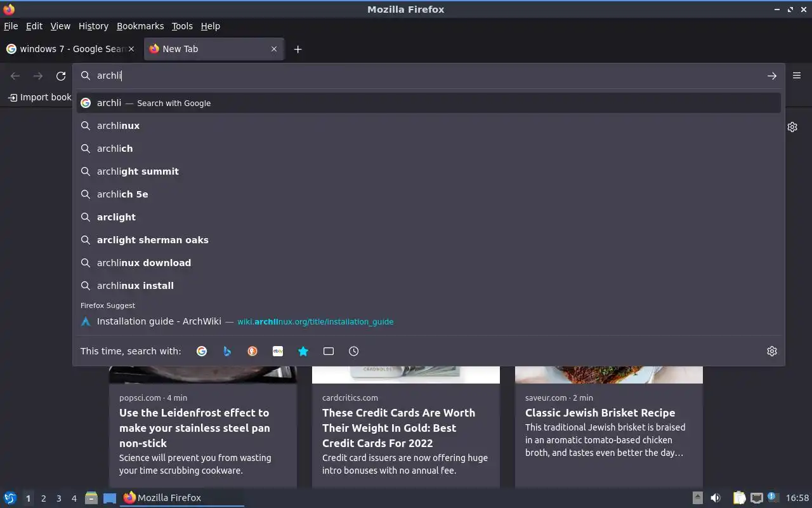The image size is (812, 508).
Task: Open the History menu
Action: [93, 26]
